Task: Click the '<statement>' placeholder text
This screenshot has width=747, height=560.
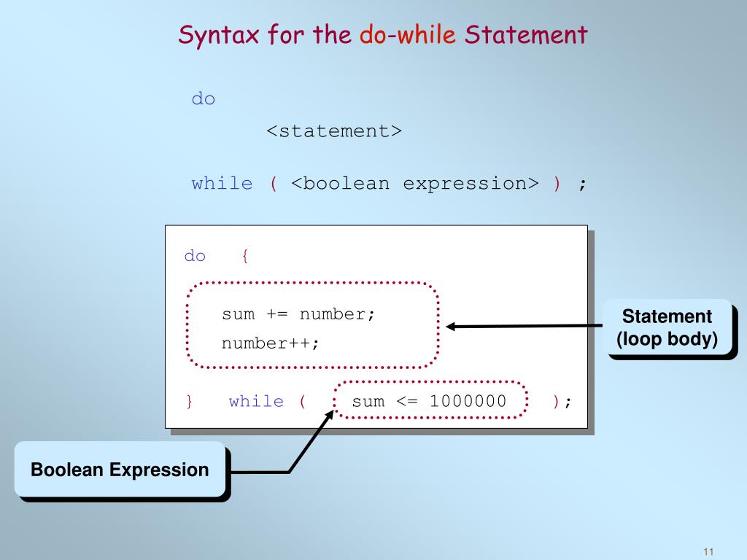Action: [x=334, y=131]
